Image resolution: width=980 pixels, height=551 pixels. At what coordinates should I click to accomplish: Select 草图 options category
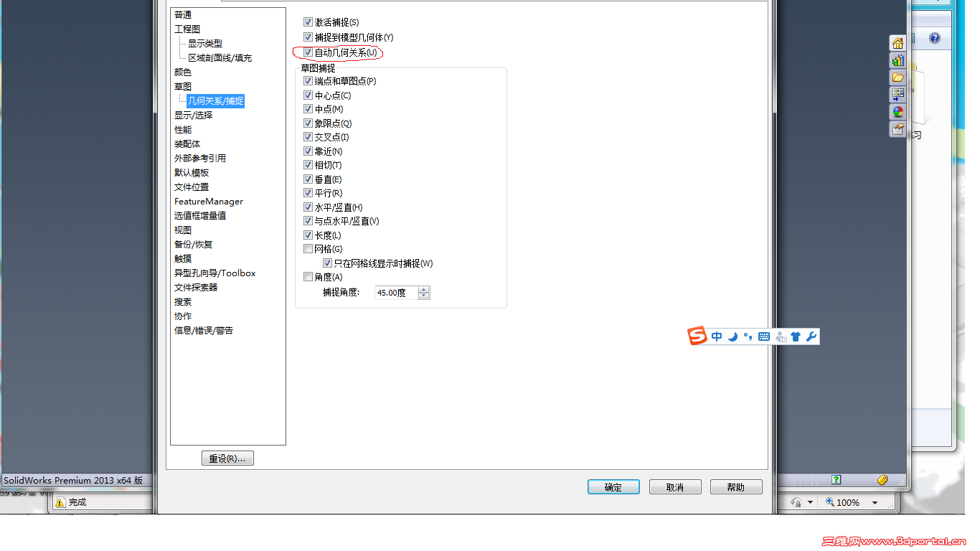point(183,86)
